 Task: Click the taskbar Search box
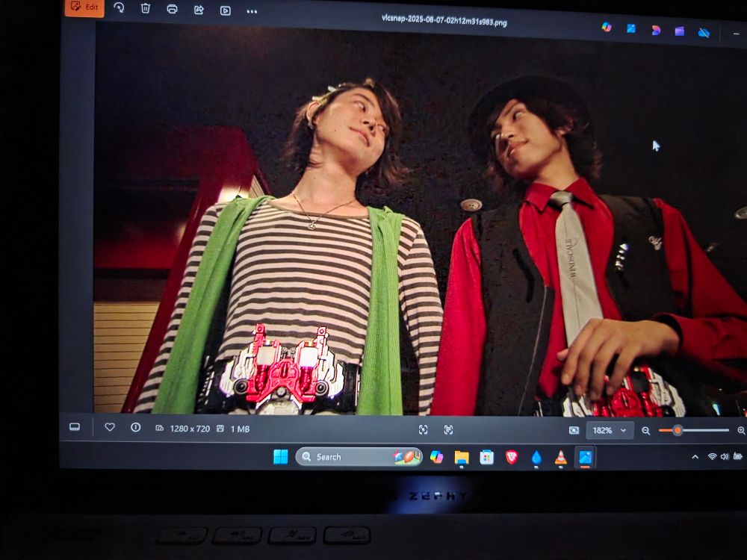coord(359,457)
